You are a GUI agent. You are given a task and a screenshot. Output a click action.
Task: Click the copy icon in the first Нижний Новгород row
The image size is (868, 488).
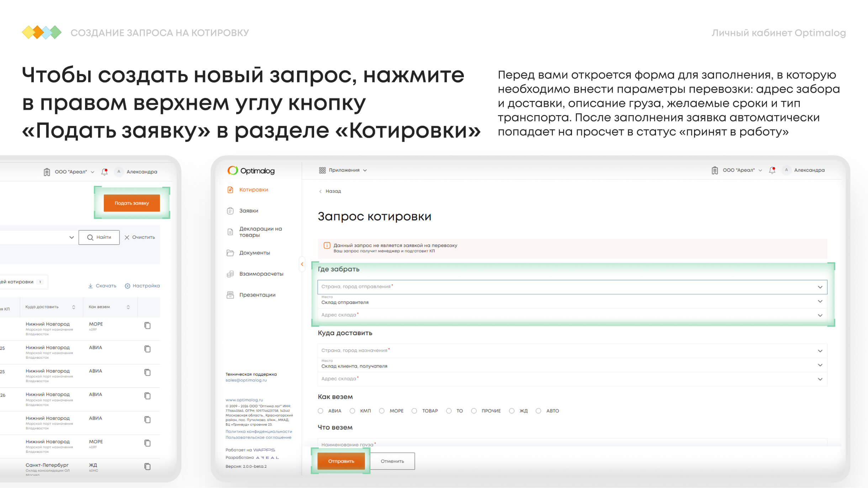pos(147,326)
